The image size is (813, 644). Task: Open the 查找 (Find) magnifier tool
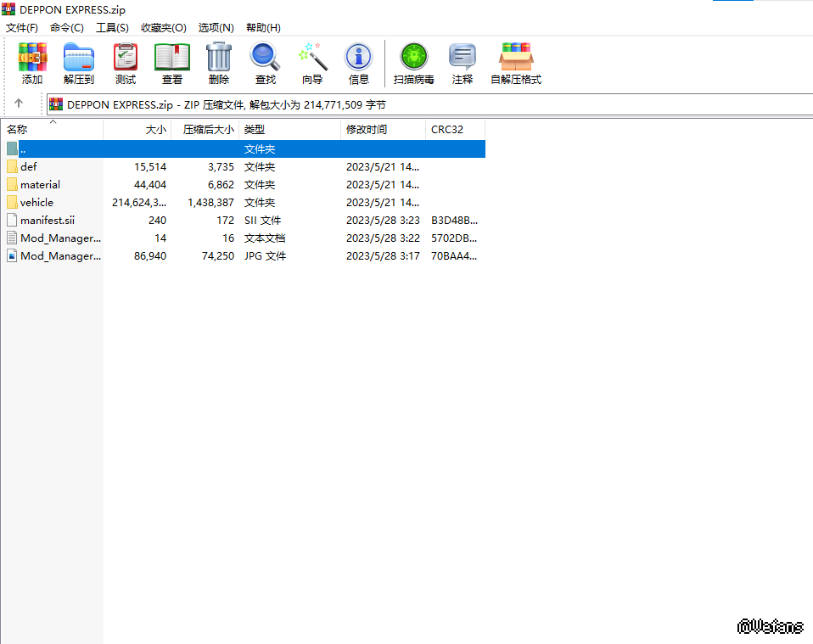[x=266, y=64]
